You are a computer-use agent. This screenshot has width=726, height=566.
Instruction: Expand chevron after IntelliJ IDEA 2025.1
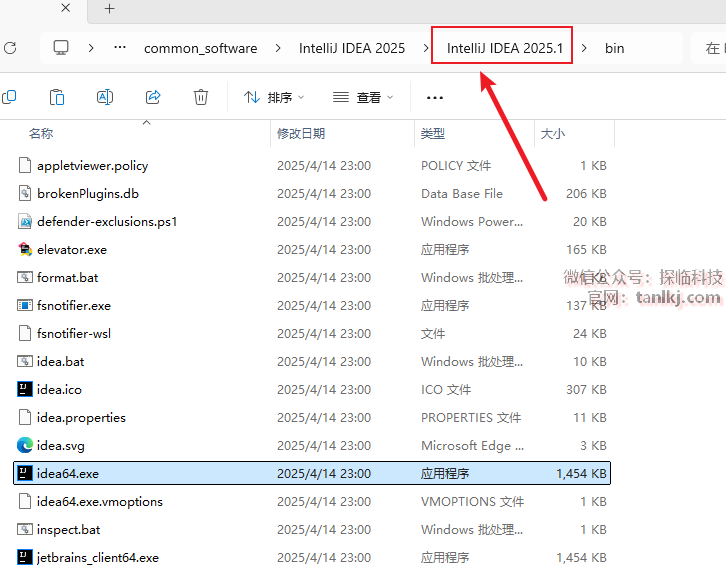click(585, 48)
